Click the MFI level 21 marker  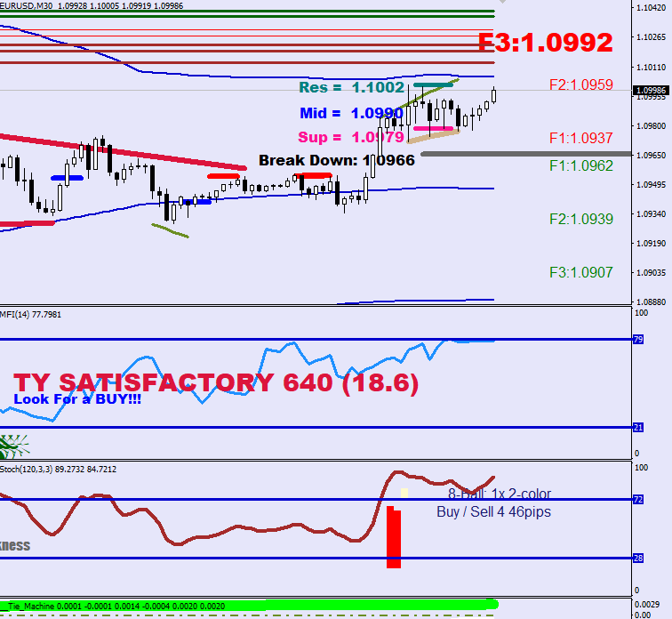click(637, 428)
